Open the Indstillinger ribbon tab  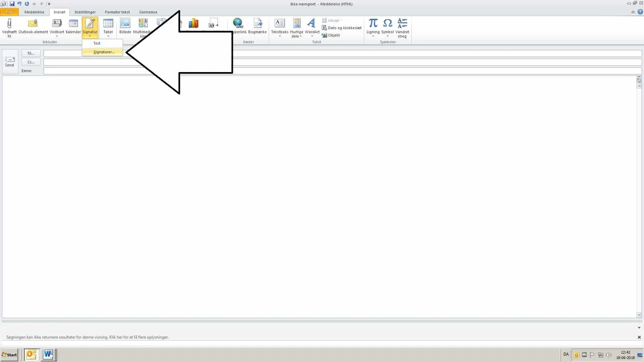pos(85,12)
